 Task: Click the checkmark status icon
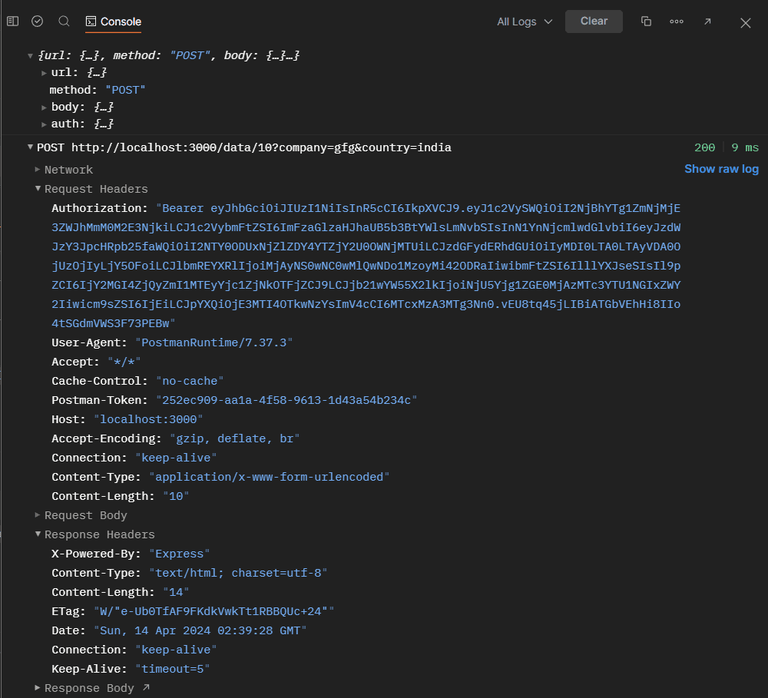click(37, 21)
